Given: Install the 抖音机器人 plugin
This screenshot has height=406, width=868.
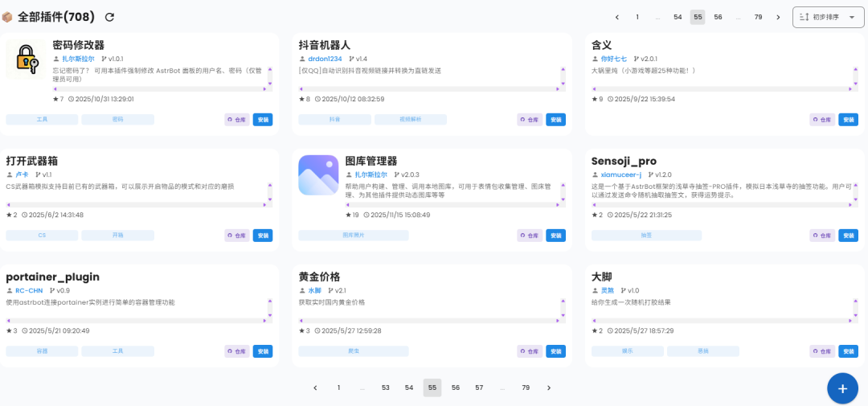Looking at the screenshot, I should (x=556, y=120).
